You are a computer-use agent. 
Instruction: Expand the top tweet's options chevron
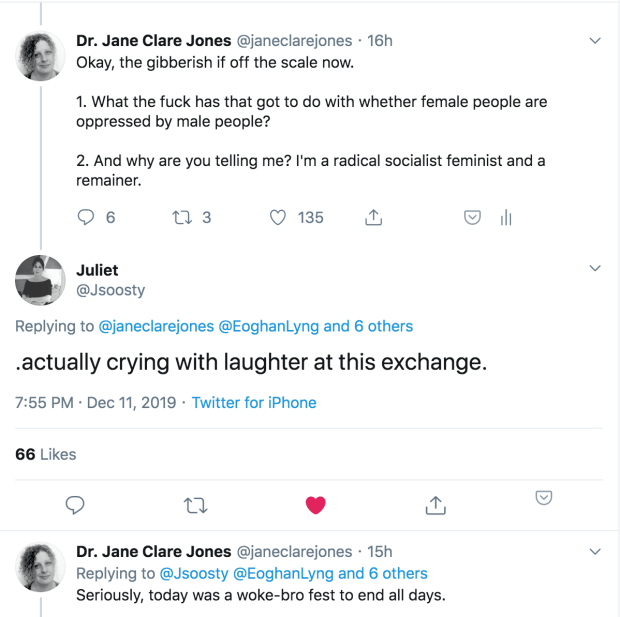pos(595,41)
